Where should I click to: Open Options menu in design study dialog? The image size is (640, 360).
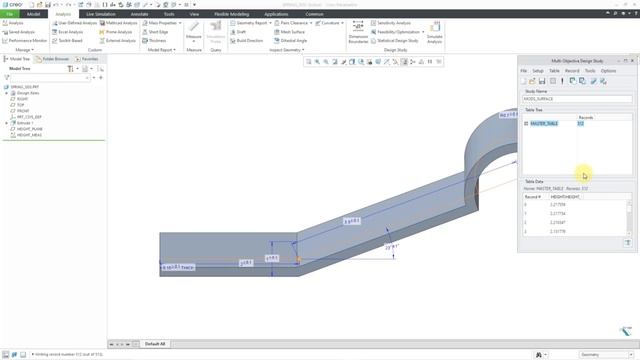pyautogui.click(x=608, y=71)
